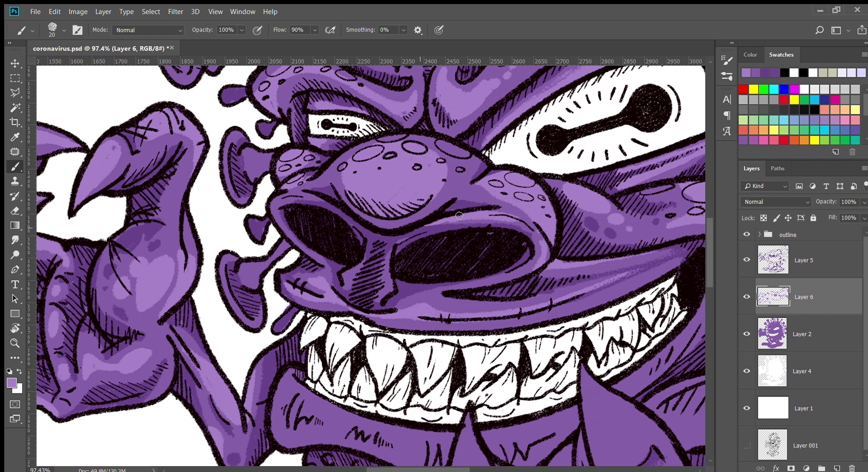Open the brush Mode dropdown
The image size is (868, 472).
click(147, 30)
